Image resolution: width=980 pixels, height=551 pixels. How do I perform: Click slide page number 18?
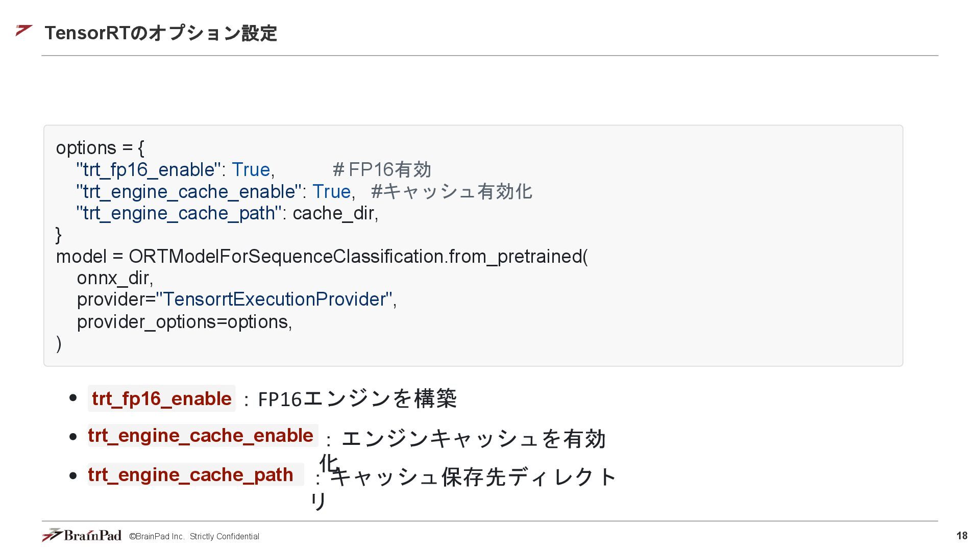962,536
